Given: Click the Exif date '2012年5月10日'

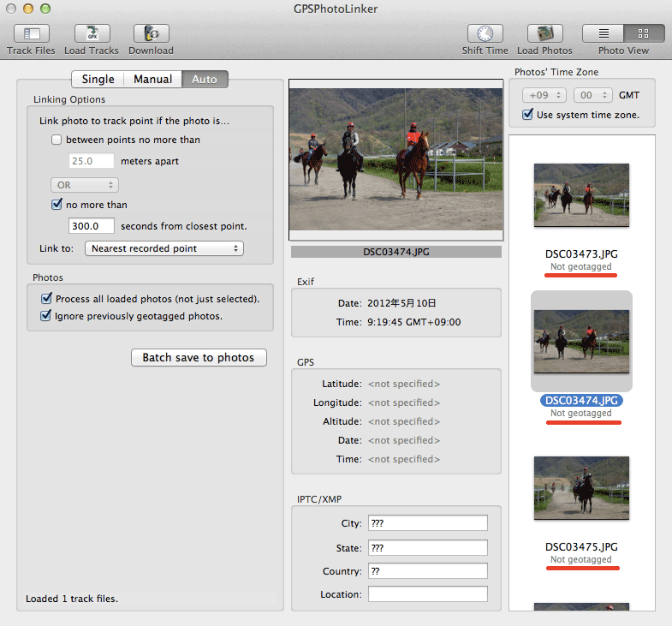Looking at the screenshot, I should point(401,303).
